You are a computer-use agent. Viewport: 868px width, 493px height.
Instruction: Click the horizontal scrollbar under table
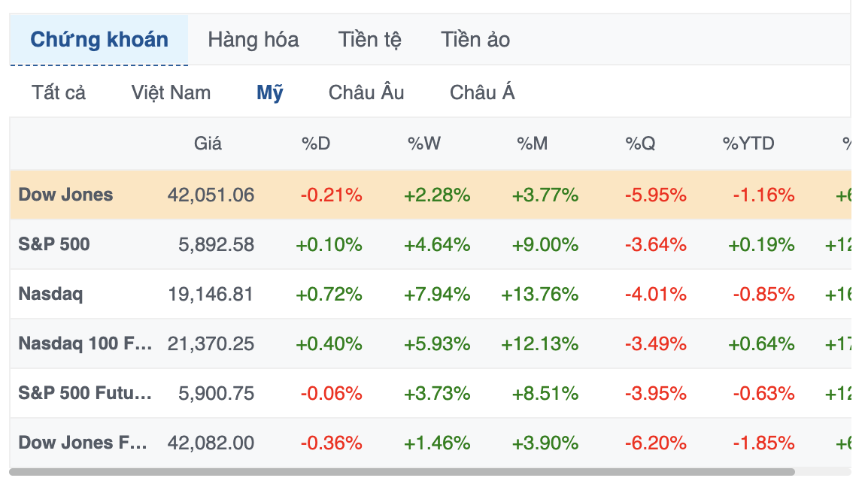402,473
